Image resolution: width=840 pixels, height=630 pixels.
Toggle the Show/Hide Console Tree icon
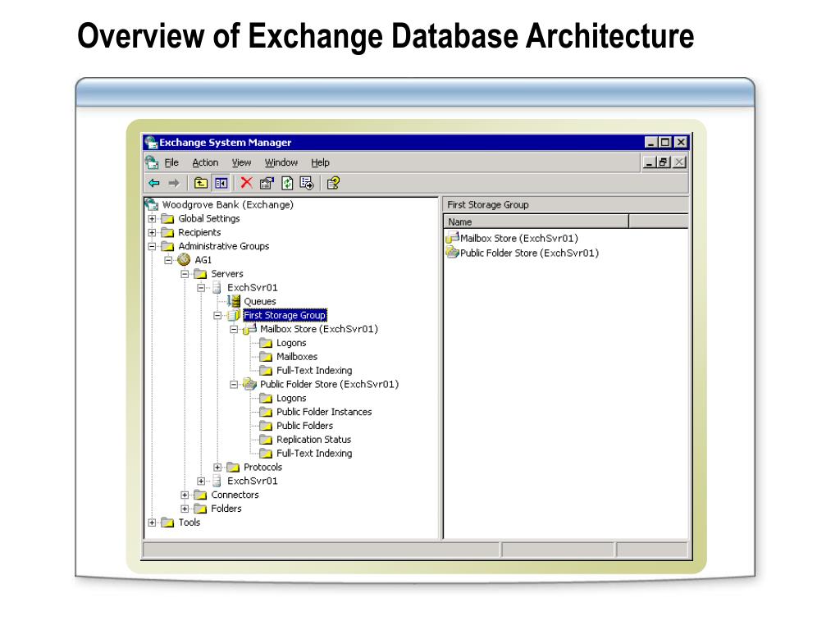[221, 183]
